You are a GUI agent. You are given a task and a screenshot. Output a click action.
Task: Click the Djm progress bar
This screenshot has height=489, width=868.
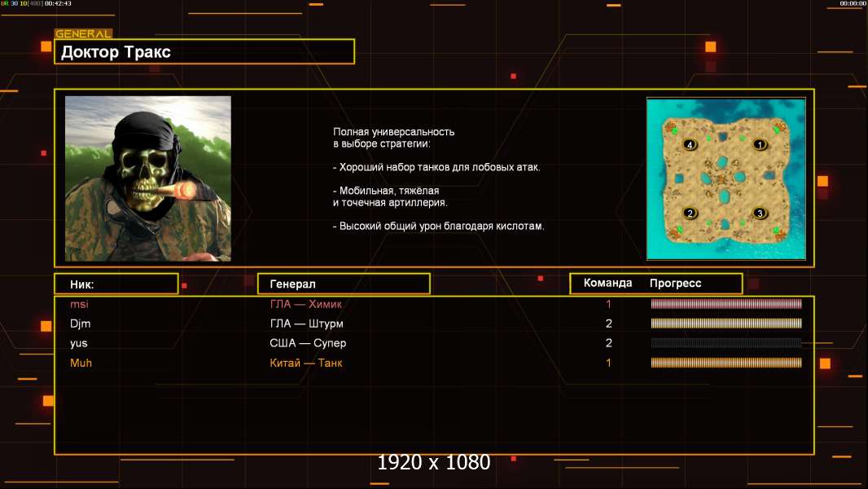(x=726, y=324)
